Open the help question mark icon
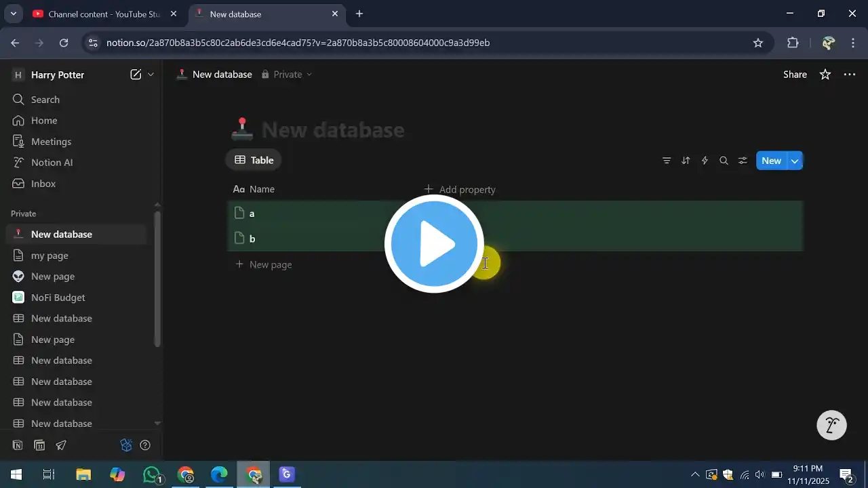Image resolution: width=868 pixels, height=488 pixels. pyautogui.click(x=144, y=445)
